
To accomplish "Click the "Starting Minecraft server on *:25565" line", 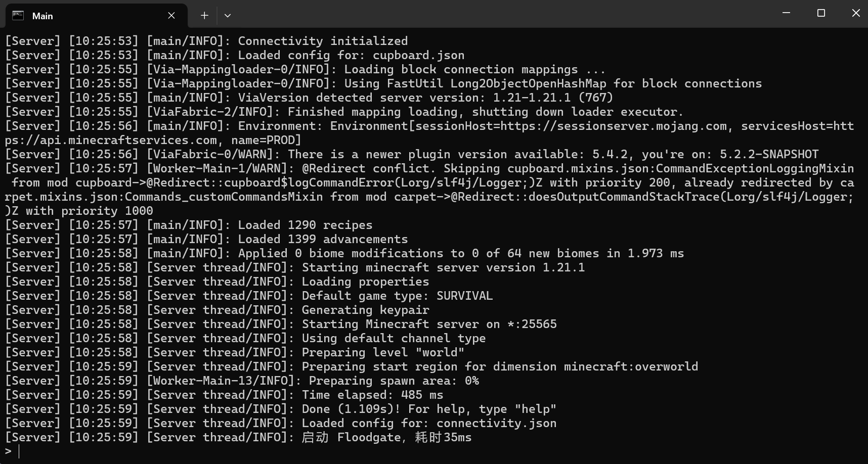I will (x=429, y=324).
